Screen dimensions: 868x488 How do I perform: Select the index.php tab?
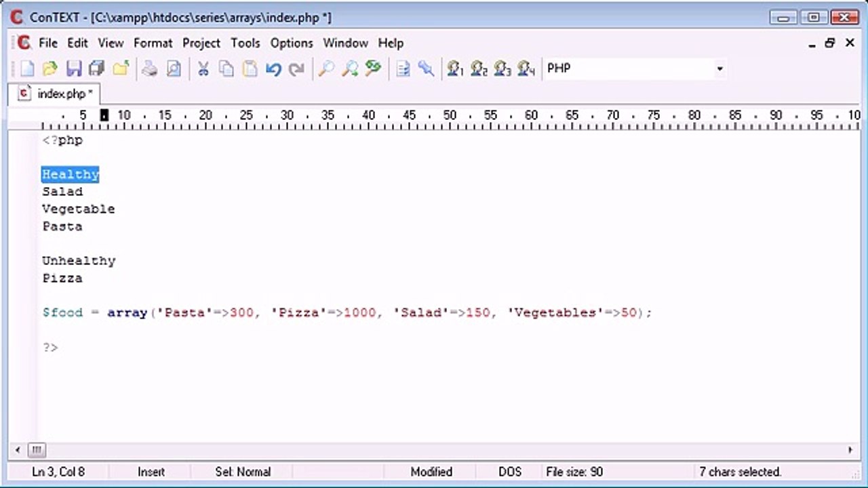tap(56, 94)
